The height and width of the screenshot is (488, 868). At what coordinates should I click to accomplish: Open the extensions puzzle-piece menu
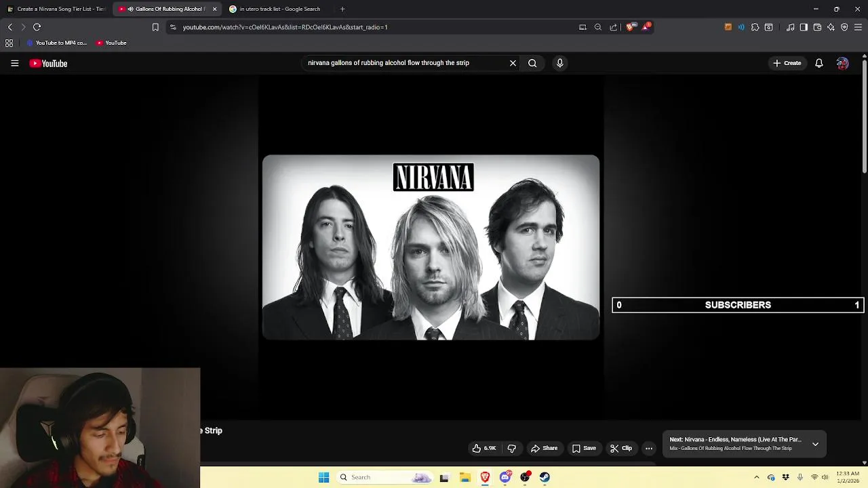click(755, 27)
